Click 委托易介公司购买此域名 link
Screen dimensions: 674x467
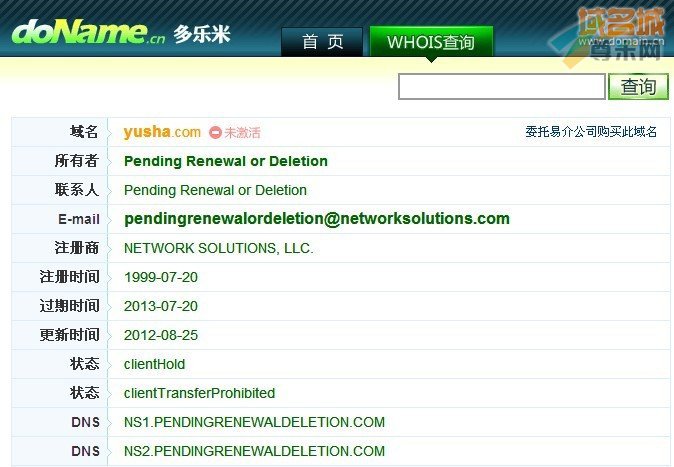point(591,132)
